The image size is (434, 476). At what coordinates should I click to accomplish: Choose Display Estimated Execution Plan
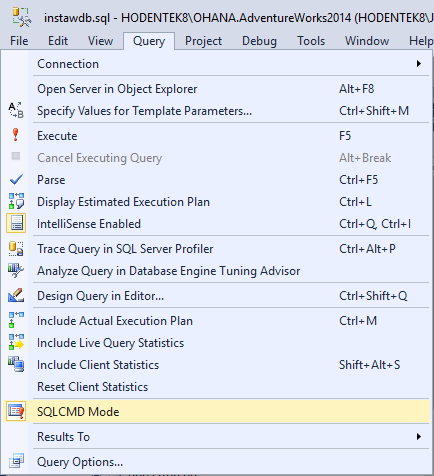216,202
